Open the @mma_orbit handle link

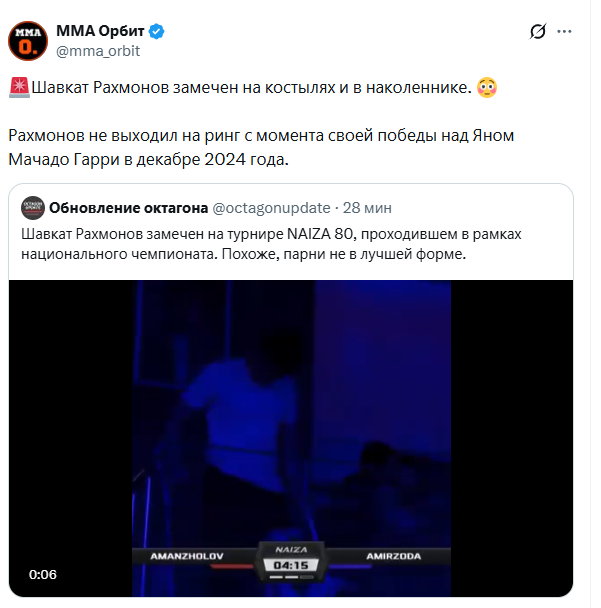click(98, 51)
